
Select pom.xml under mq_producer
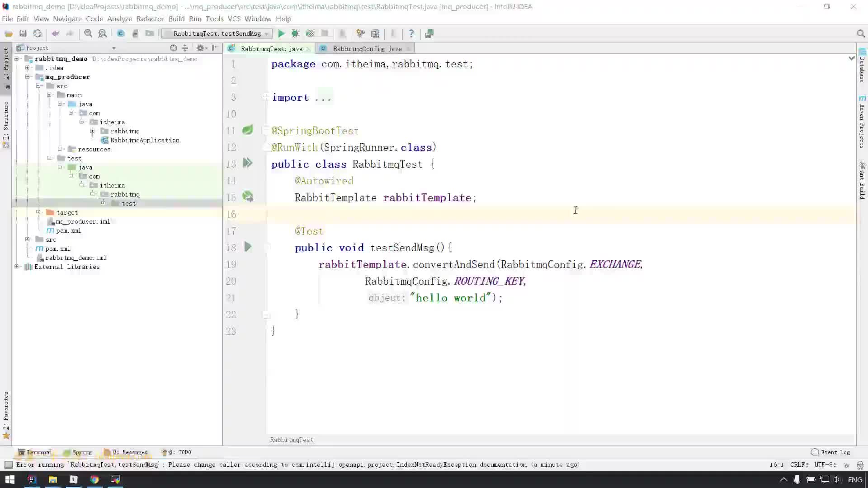pyautogui.click(x=64, y=230)
